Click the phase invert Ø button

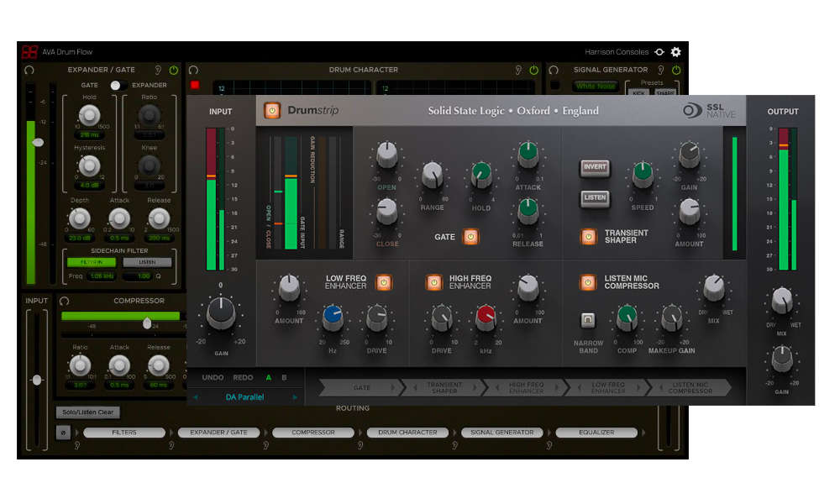pos(62,433)
